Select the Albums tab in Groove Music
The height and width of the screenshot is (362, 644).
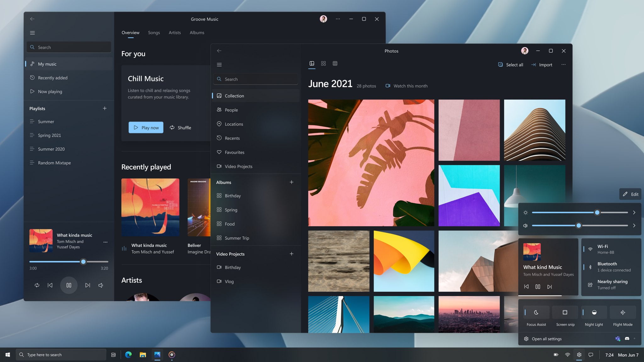tap(197, 33)
